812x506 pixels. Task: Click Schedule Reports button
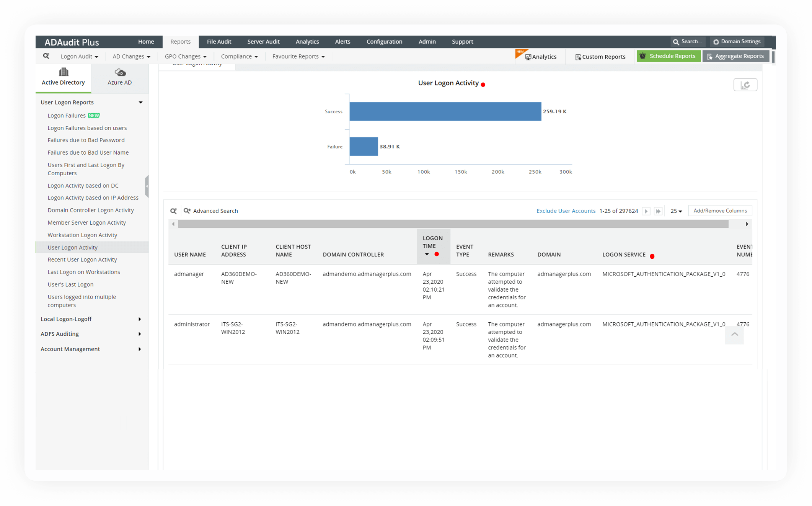point(668,56)
